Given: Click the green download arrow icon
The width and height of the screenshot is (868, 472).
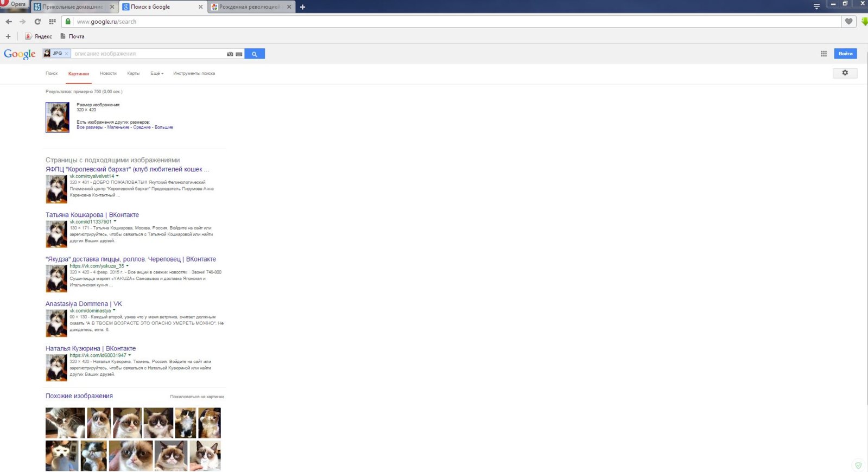Looking at the screenshot, I should tap(864, 22).
